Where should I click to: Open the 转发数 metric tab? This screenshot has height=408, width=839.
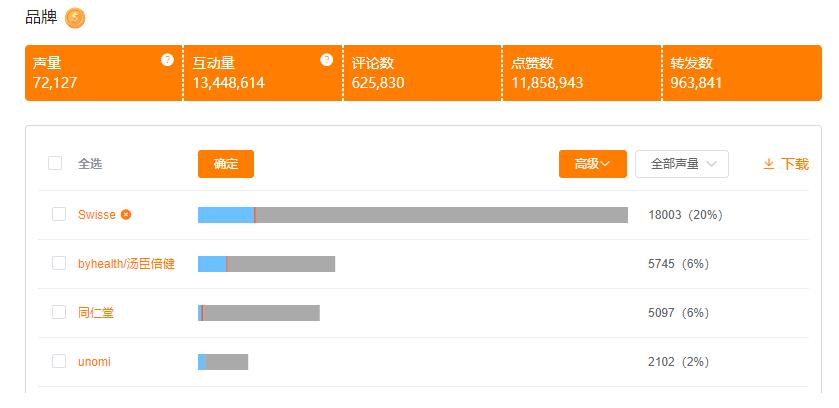coord(740,72)
